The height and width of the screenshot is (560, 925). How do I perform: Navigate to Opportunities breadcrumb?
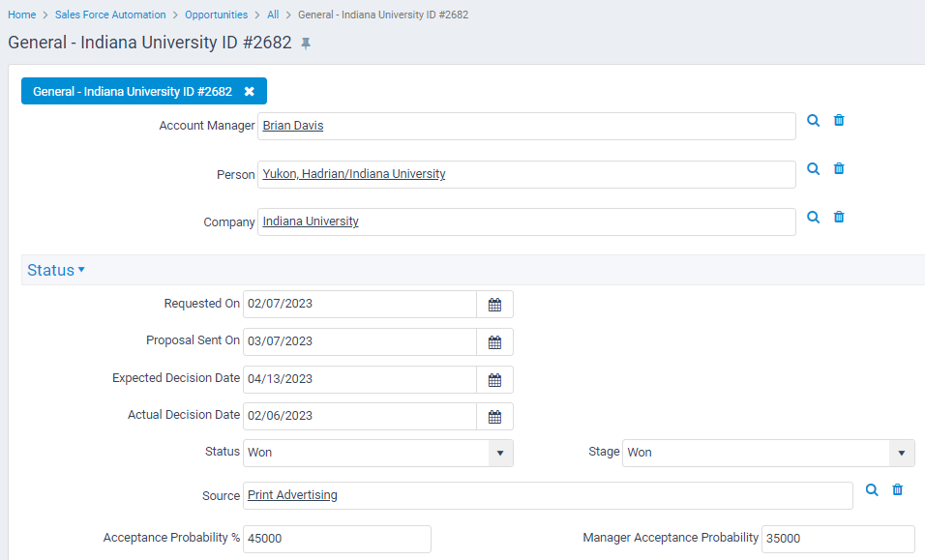216,15
